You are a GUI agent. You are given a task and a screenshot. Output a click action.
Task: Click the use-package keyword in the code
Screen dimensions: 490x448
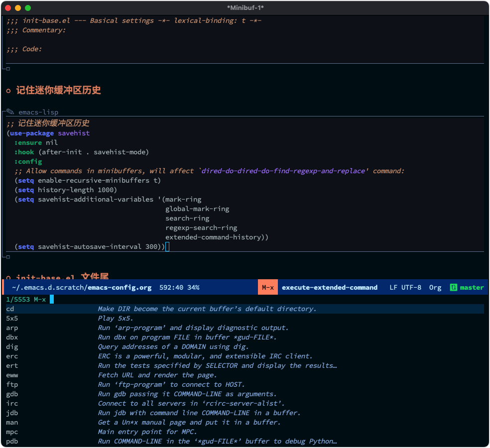pos(32,133)
